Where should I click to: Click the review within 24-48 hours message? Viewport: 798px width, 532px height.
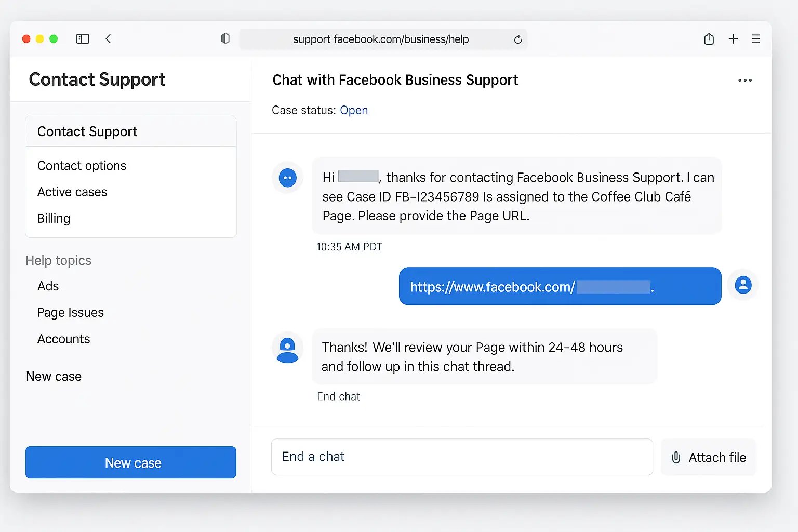pos(484,357)
